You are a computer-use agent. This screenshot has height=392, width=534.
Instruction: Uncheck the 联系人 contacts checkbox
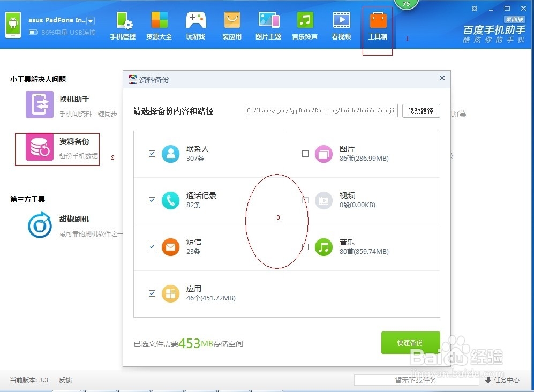pos(152,154)
